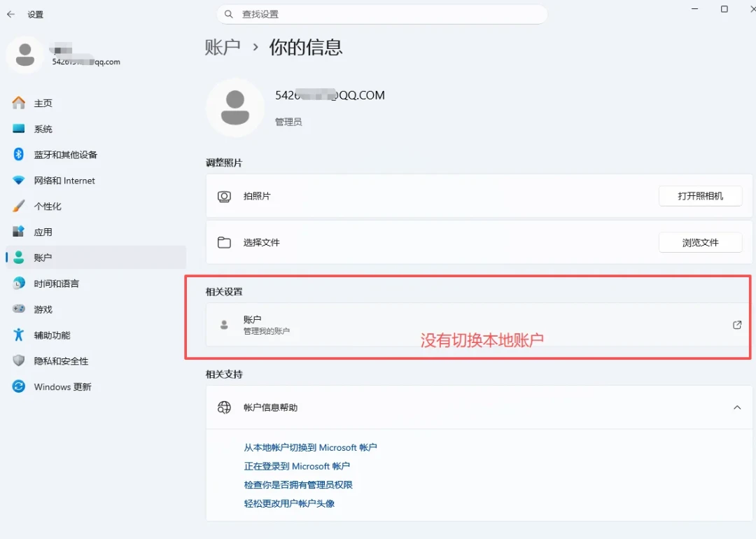Click the folder icon beside 选择文件
The width and height of the screenshot is (756, 539).
[x=224, y=242]
